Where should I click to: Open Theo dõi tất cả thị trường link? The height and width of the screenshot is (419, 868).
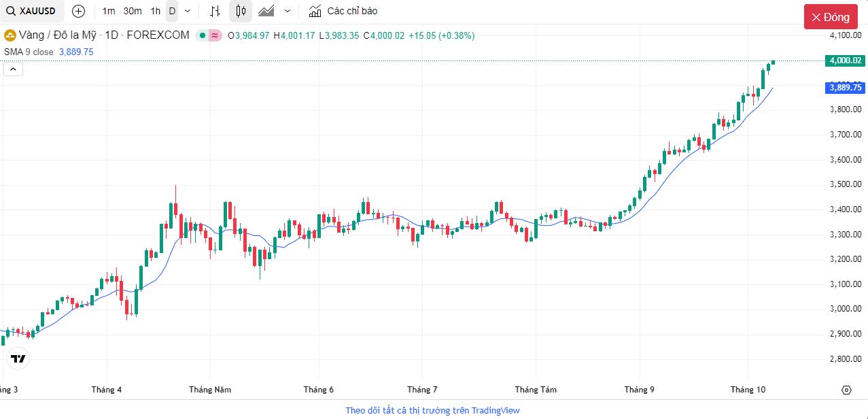[x=432, y=410]
